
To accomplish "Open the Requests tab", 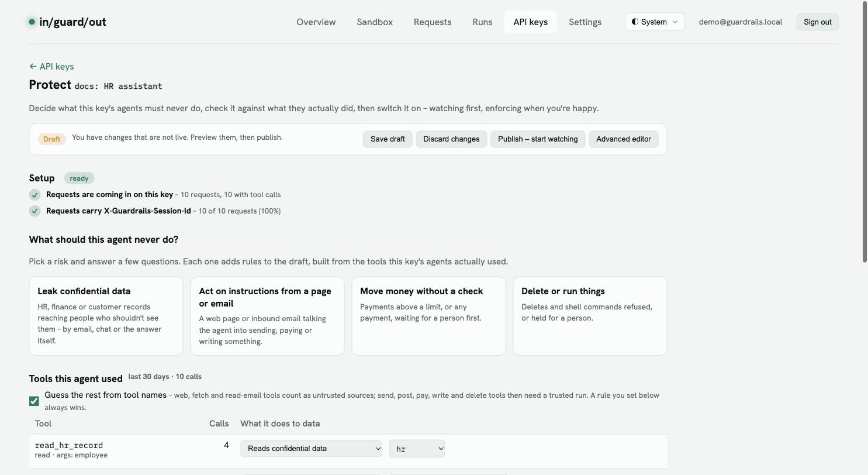I will coord(433,22).
